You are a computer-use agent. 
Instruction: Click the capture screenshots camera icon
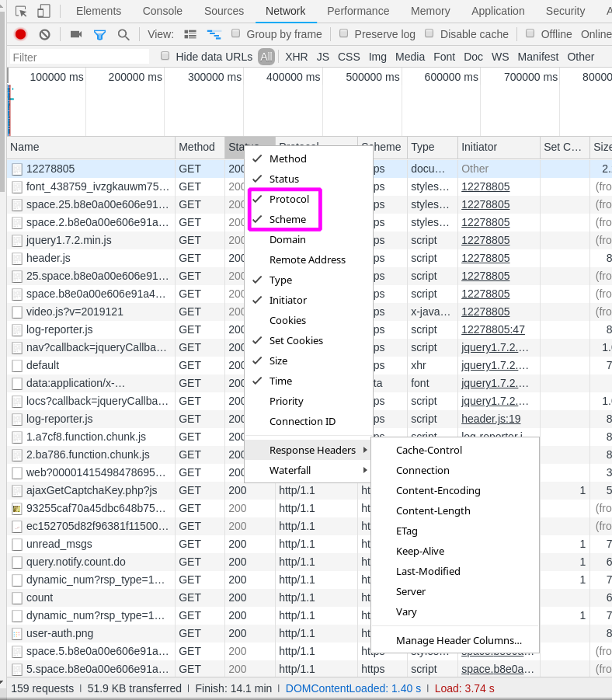(76, 34)
